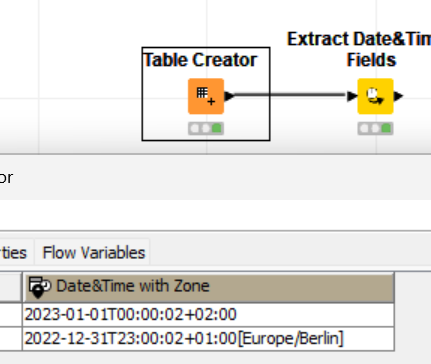Open the Flow Variables tab
431x364 pixels.
coord(94,252)
